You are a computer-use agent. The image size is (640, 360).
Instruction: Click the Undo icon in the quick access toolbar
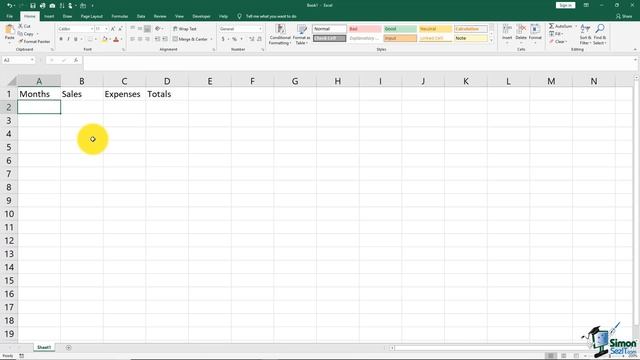pos(9,5)
